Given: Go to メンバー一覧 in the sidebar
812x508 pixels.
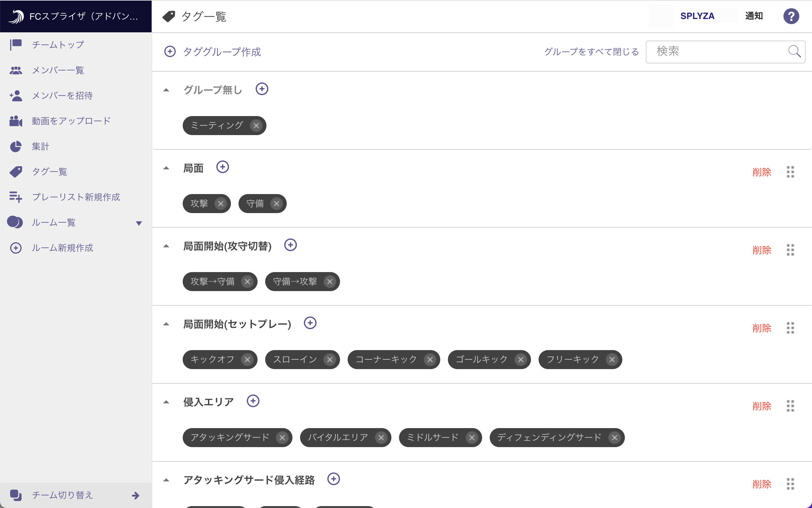Looking at the screenshot, I should point(58,70).
